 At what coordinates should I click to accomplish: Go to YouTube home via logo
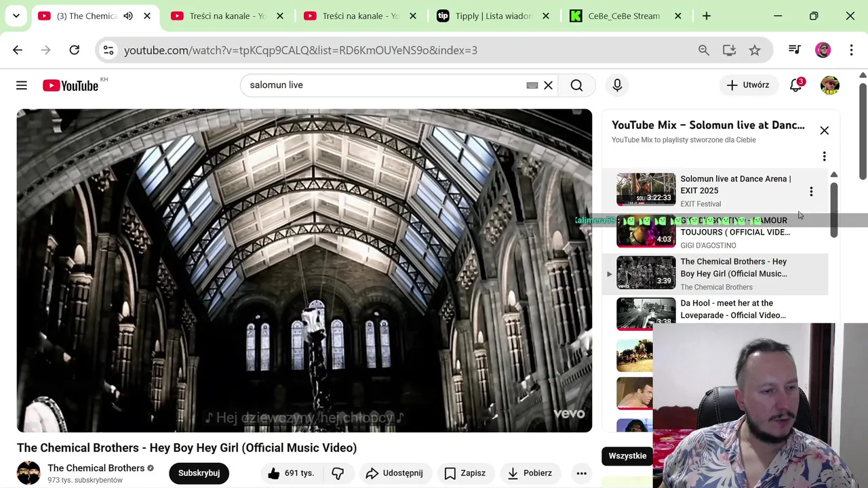71,85
